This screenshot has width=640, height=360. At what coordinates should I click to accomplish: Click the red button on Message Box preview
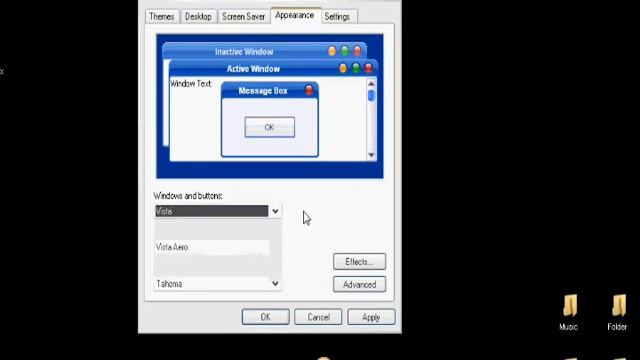pyautogui.click(x=309, y=90)
